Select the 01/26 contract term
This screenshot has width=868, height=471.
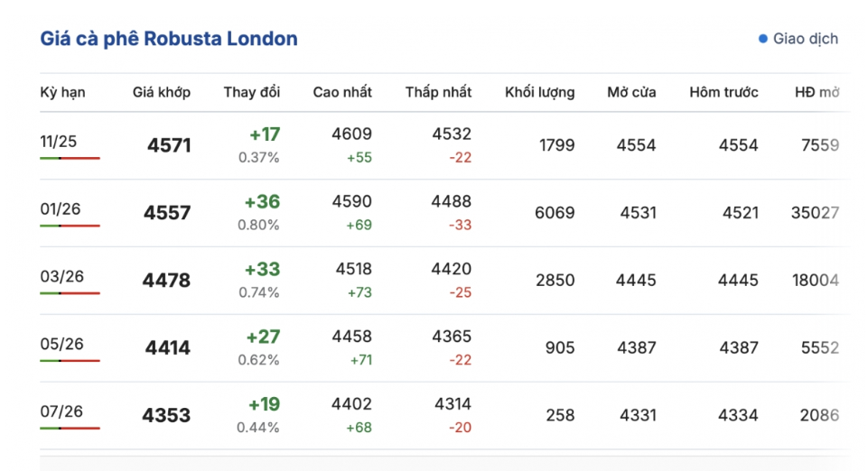coord(61,209)
